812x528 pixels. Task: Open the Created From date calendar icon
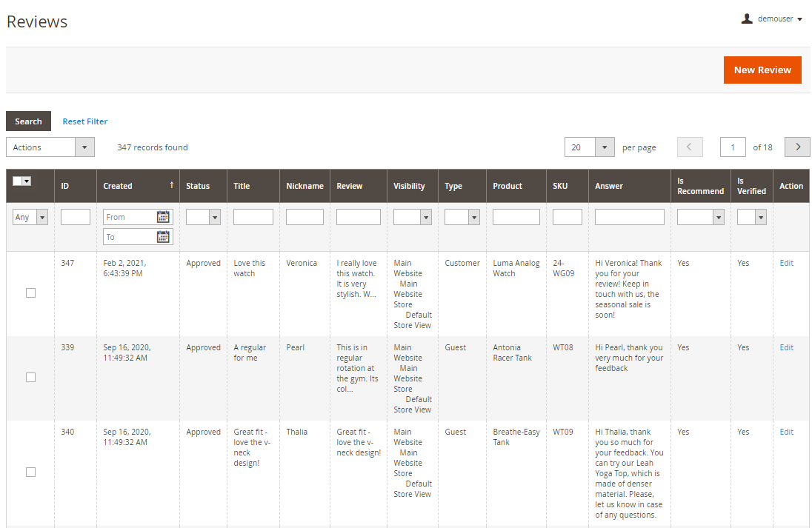[x=164, y=217]
